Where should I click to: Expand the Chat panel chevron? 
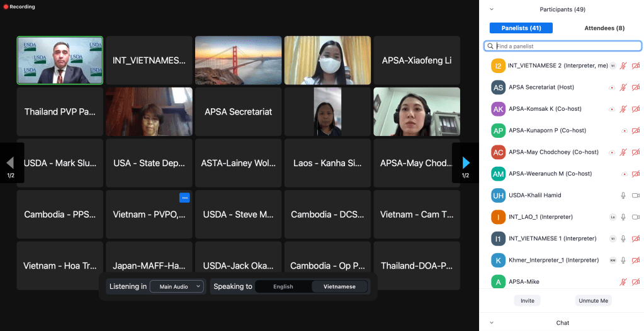(x=492, y=323)
